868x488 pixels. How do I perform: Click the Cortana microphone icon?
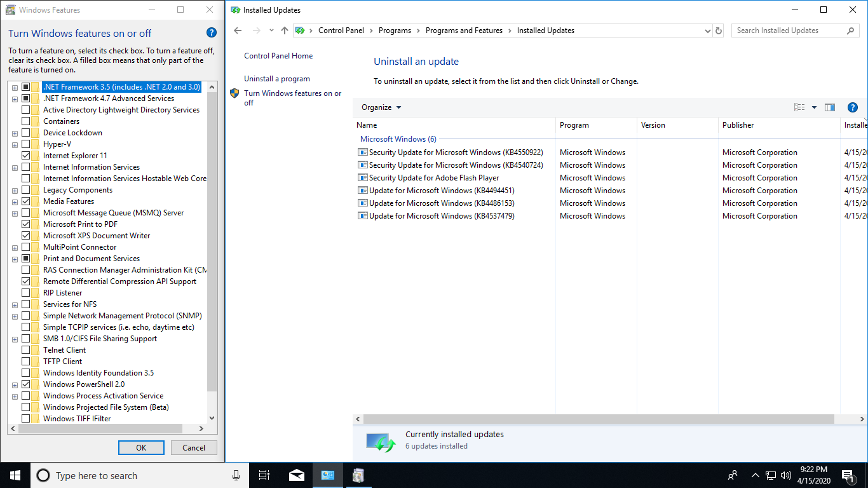[236, 475]
